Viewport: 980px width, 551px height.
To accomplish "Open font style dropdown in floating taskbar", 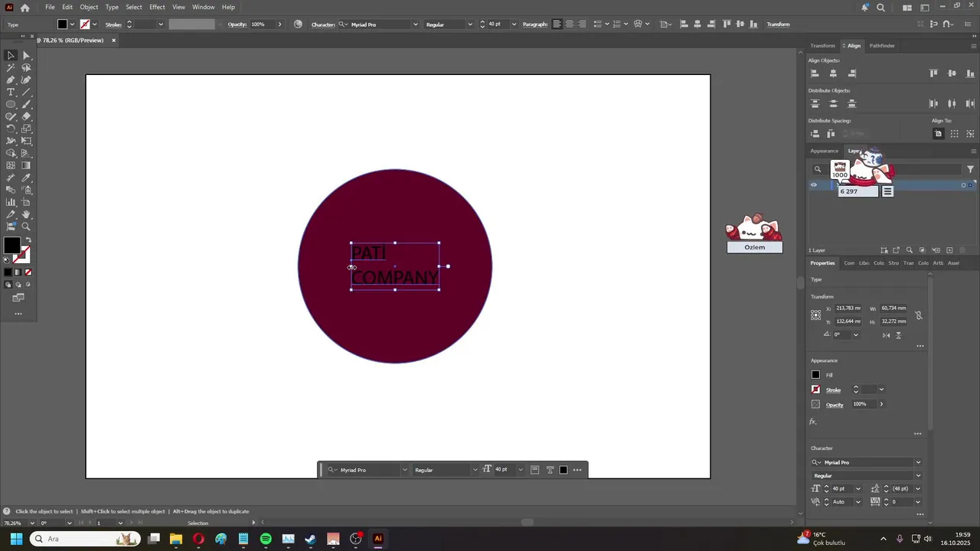I will tap(475, 470).
